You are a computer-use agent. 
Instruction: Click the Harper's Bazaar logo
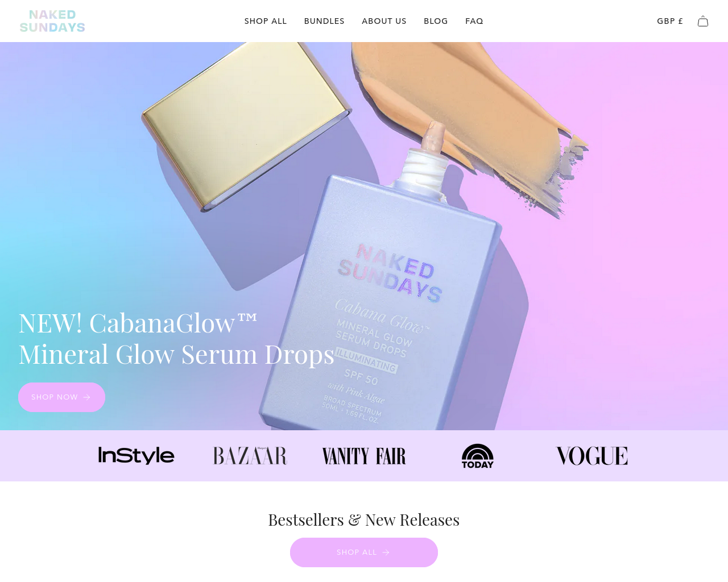pyautogui.click(x=250, y=456)
